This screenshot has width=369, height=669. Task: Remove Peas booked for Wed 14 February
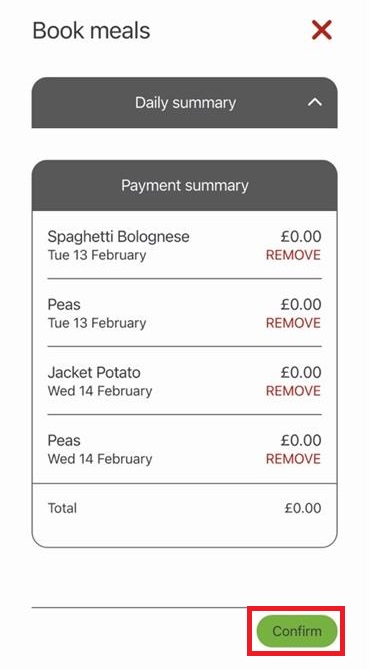tap(293, 459)
